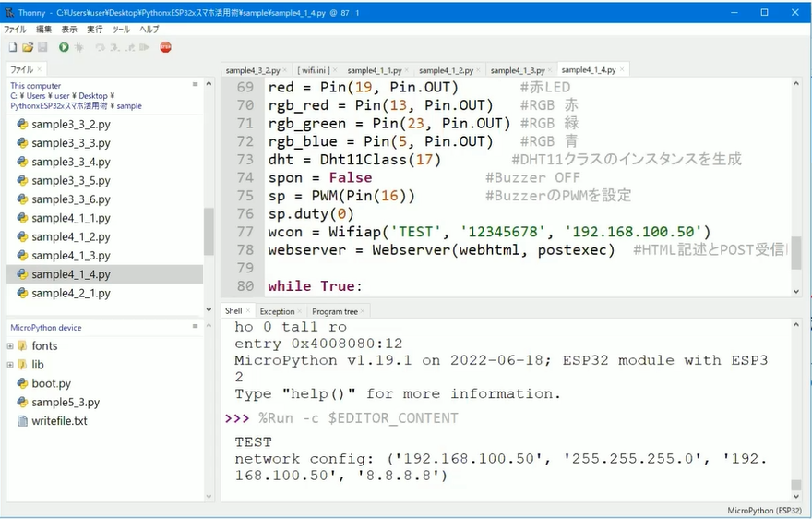Close the Exception tab
The width and height of the screenshot is (812, 519).
point(302,311)
